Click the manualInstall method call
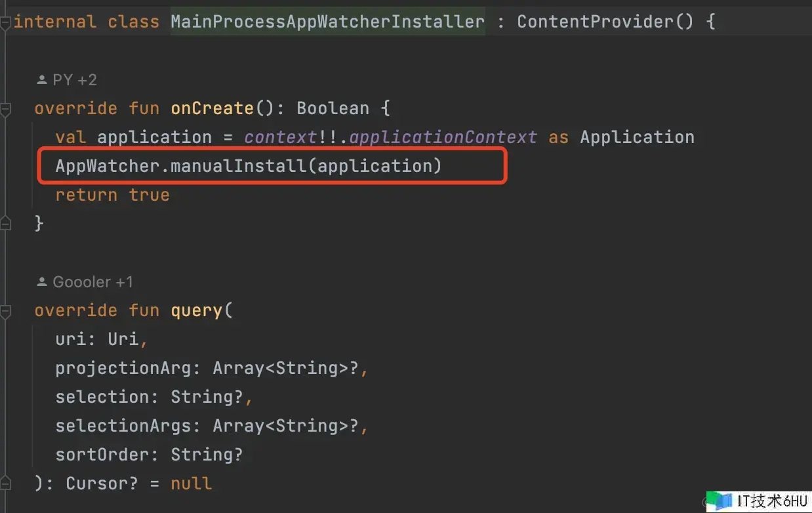 tap(238, 166)
